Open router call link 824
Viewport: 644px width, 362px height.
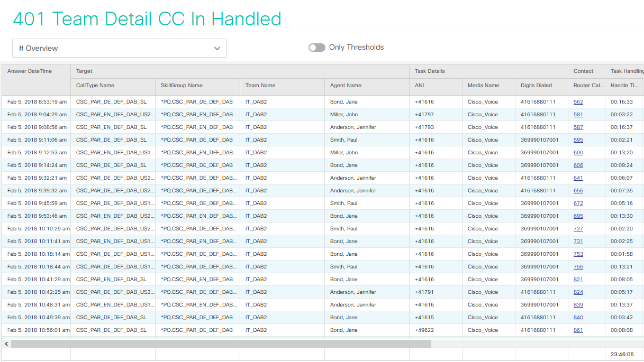(x=578, y=292)
